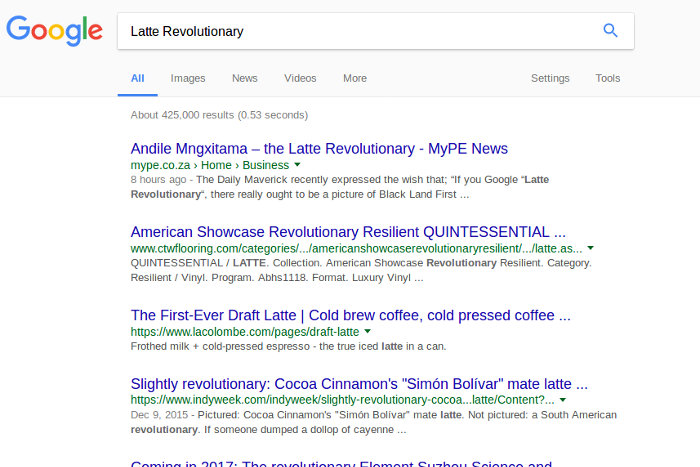The image size is (700, 467).
Task: Open the More search options menu
Action: (355, 79)
